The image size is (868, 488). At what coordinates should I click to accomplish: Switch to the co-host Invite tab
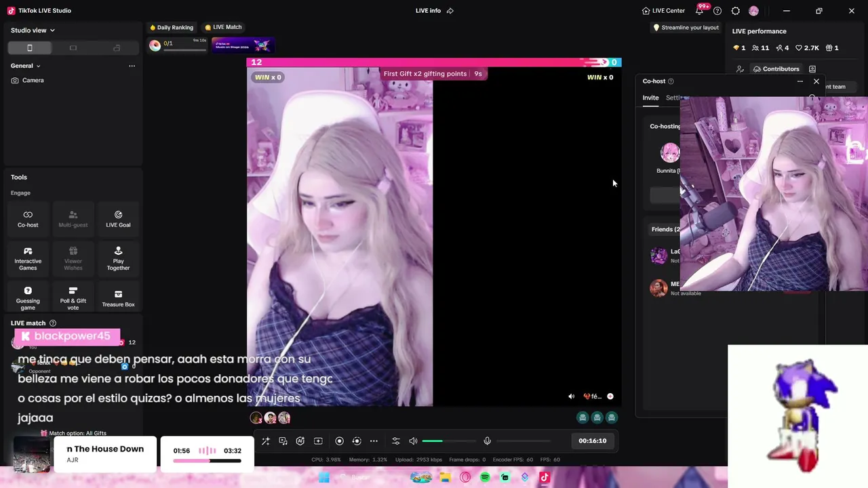tap(650, 98)
